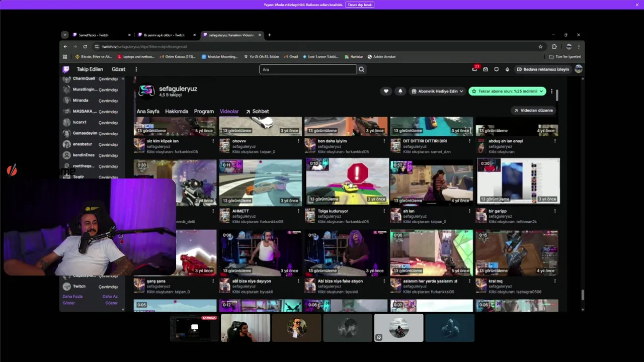
Task: Switch to 'Bi senmi aşık oldun' tab
Action: [167, 35]
